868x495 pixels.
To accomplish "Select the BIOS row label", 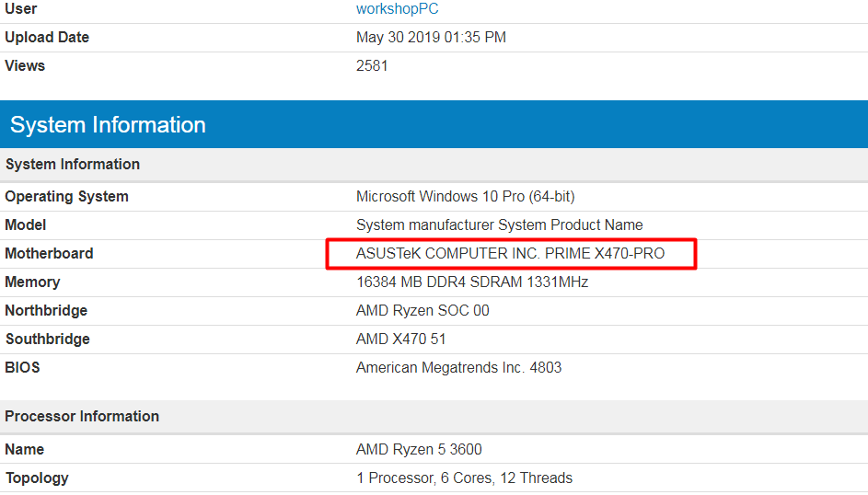I will click(22, 368).
